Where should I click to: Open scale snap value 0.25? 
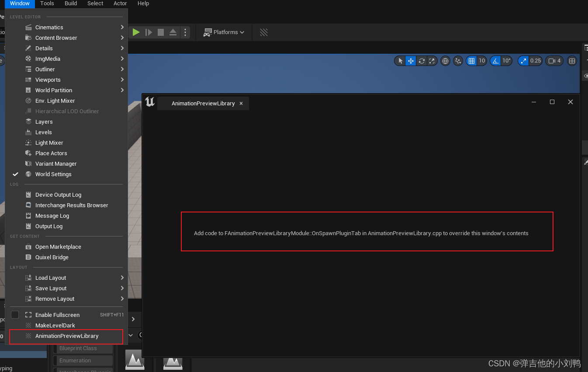coord(536,61)
